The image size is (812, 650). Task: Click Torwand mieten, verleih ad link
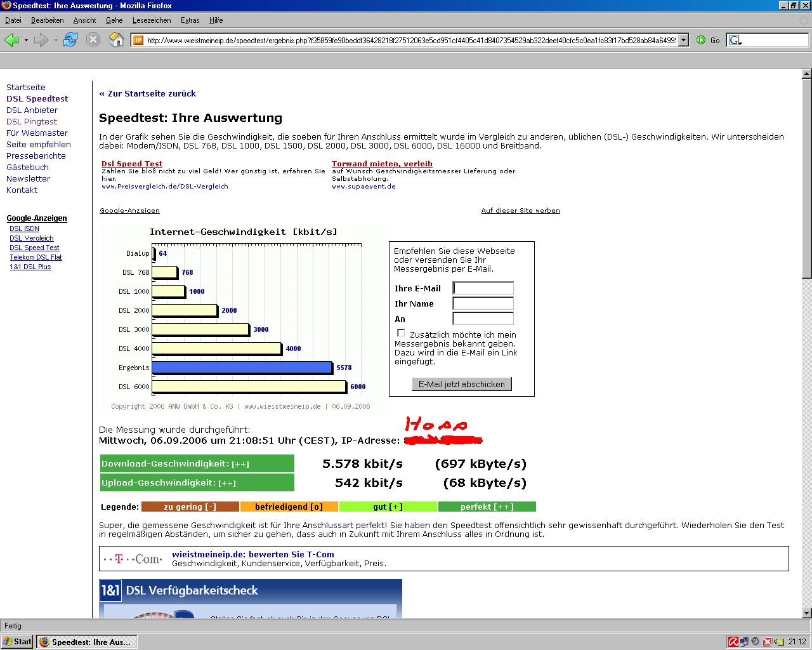click(x=382, y=164)
